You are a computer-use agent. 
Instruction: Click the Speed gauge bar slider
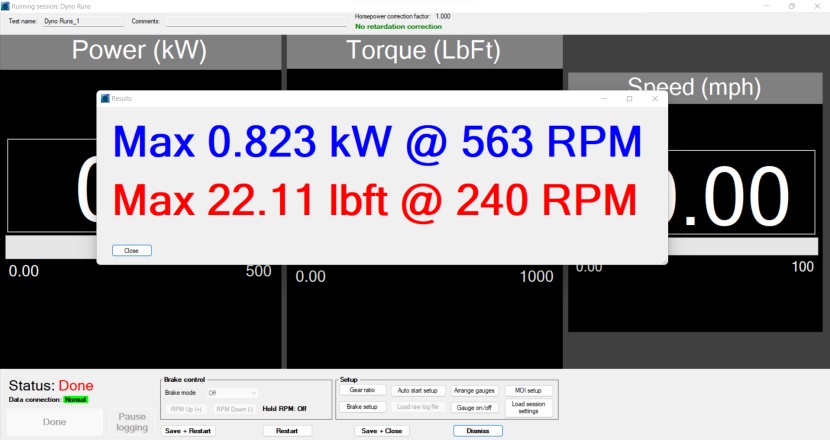pyautogui.click(x=743, y=246)
